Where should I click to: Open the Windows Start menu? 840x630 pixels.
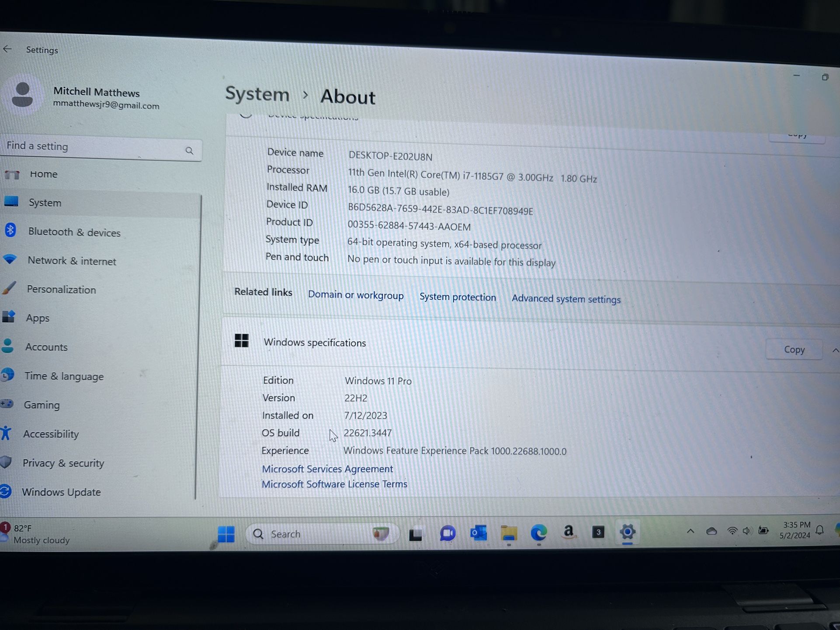(x=226, y=534)
